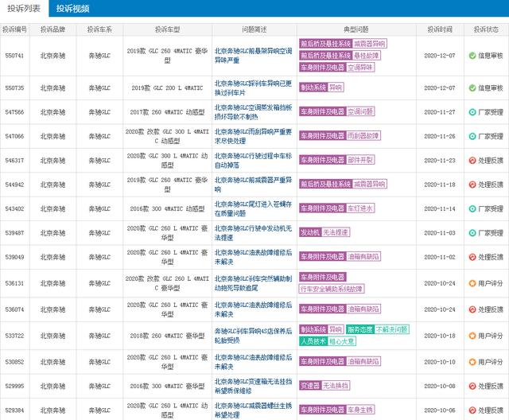Click the 行车安全辅助系统故障 tag
The height and width of the screenshot is (420, 509).
[x=332, y=289]
